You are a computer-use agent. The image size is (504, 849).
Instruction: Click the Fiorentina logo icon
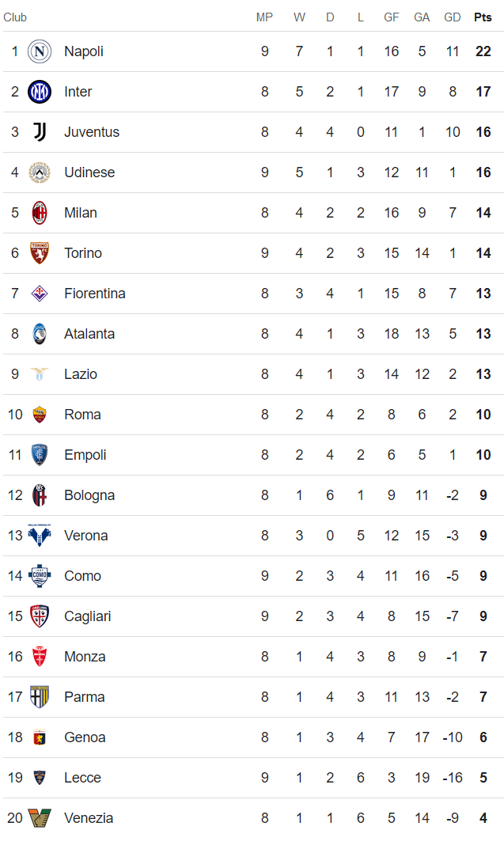click(40, 294)
